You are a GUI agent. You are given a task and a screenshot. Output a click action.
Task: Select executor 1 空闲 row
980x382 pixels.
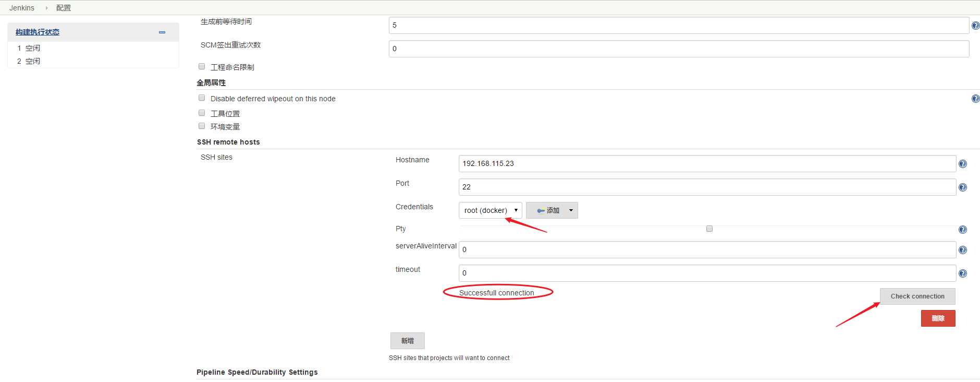click(x=93, y=48)
